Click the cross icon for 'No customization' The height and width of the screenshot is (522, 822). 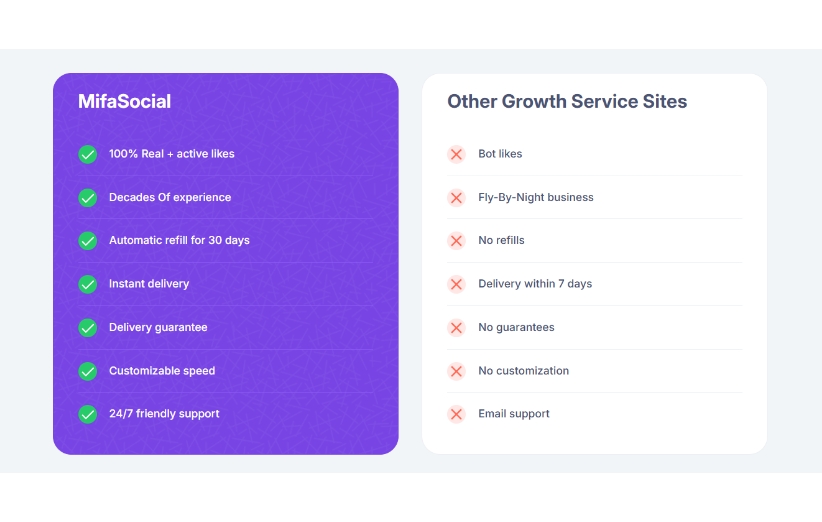pyautogui.click(x=456, y=371)
